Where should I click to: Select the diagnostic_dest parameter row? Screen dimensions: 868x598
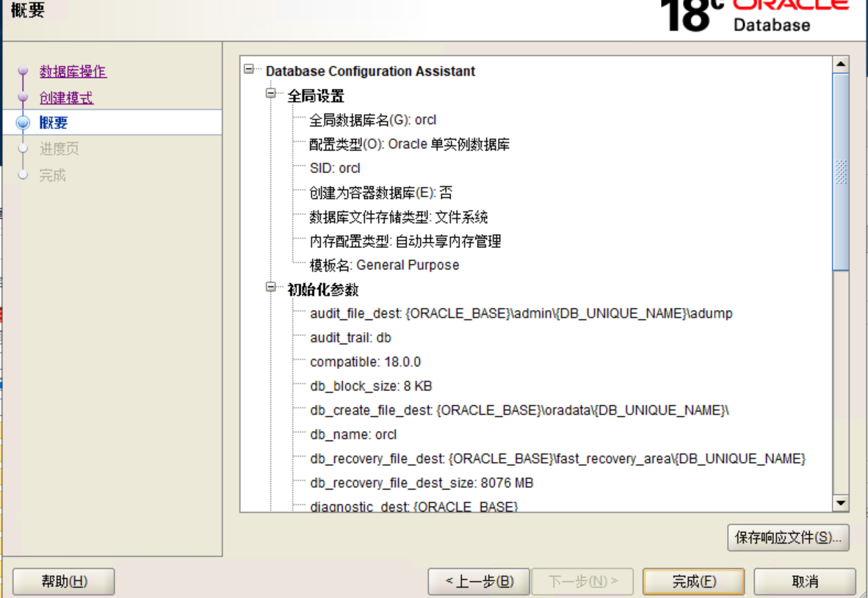pos(413,506)
